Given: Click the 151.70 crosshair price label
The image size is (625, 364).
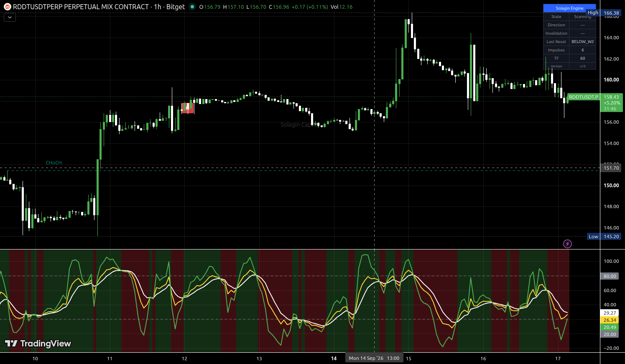Looking at the screenshot, I should pyautogui.click(x=611, y=168).
